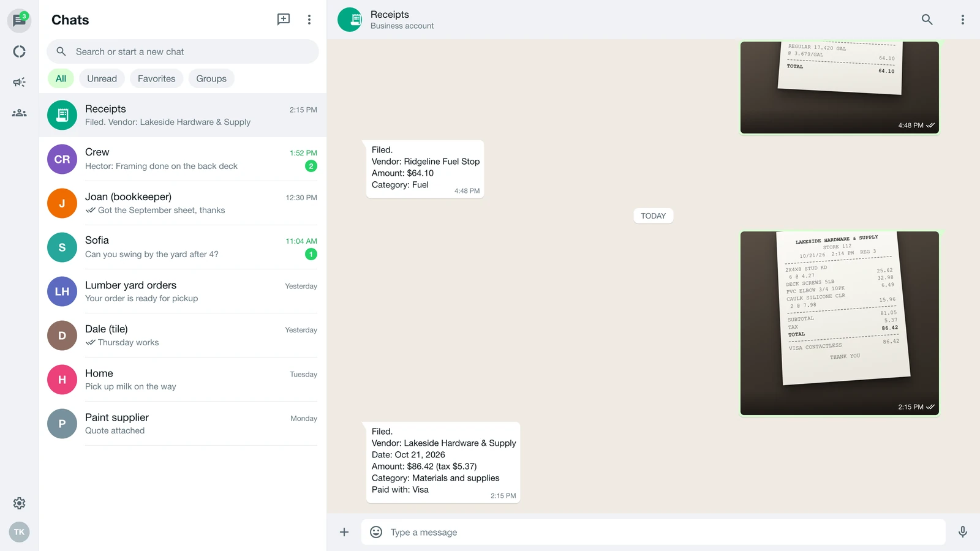Open the Receipts conversation menu
The height and width of the screenshot is (551, 980).
click(x=963, y=20)
